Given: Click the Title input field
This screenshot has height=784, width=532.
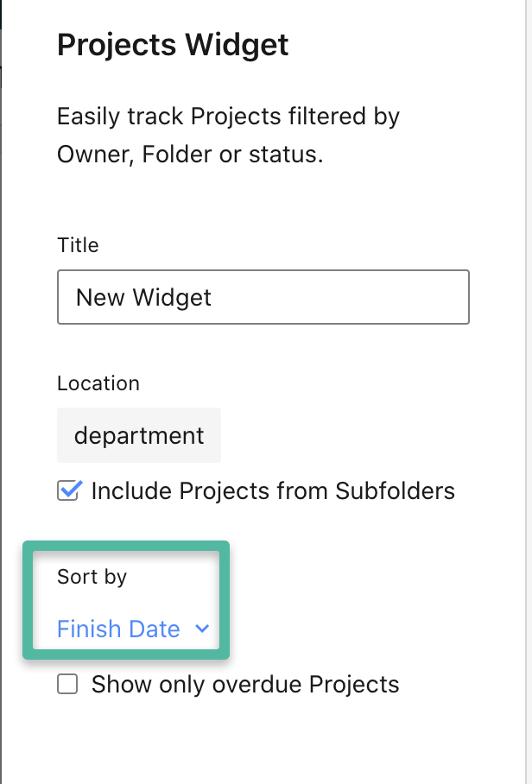Looking at the screenshot, I should (263, 297).
